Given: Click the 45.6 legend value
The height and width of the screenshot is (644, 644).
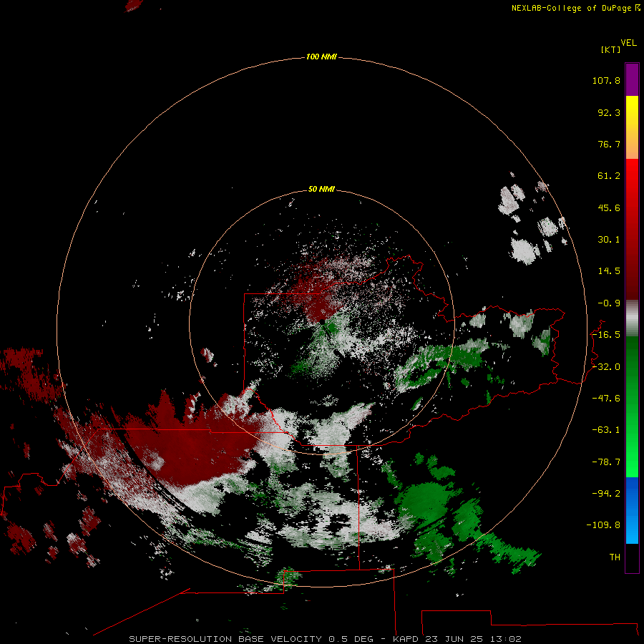Looking at the screenshot, I should [609, 208].
